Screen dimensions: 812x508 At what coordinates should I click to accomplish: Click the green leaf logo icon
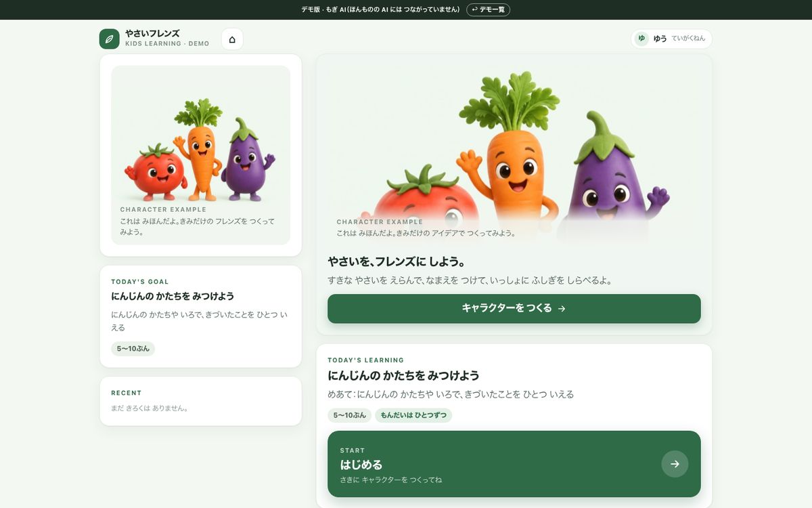pyautogui.click(x=109, y=39)
